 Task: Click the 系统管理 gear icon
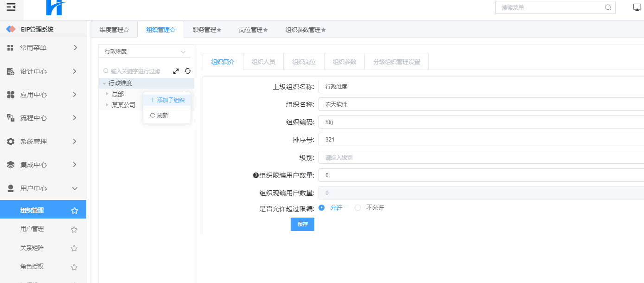[10, 141]
